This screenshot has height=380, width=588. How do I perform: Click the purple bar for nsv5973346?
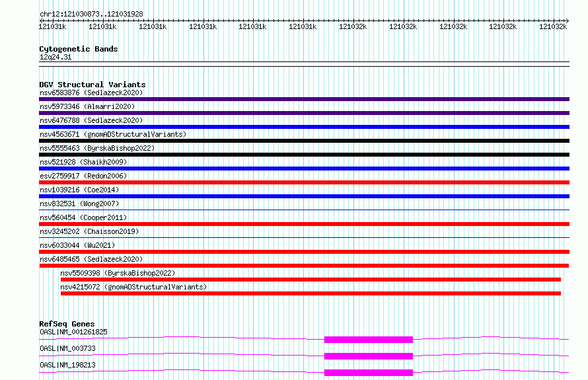304,113
